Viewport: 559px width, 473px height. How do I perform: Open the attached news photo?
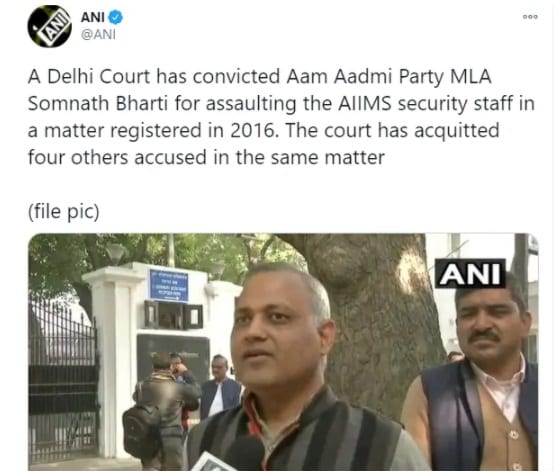click(x=283, y=352)
